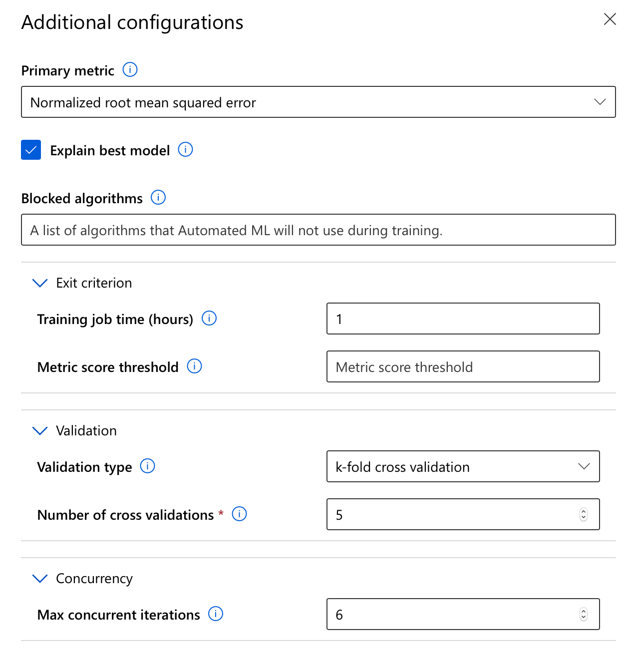Close the Additional configurations panel
This screenshot has height=672, width=631.
click(x=610, y=19)
